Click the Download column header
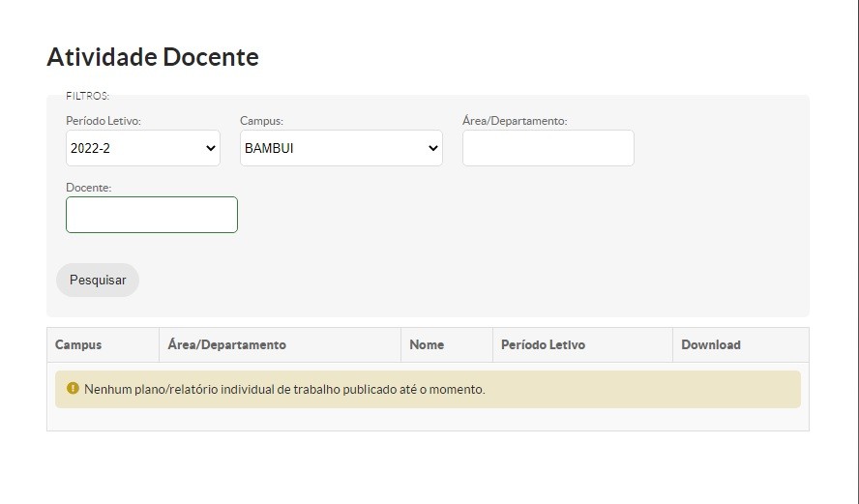 point(711,344)
